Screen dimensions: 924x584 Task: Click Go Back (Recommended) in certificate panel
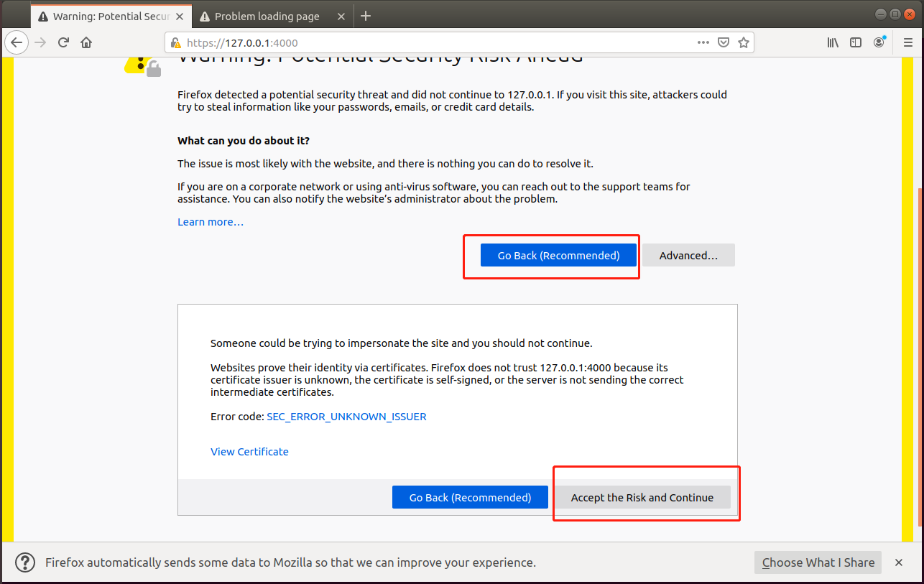tap(470, 497)
